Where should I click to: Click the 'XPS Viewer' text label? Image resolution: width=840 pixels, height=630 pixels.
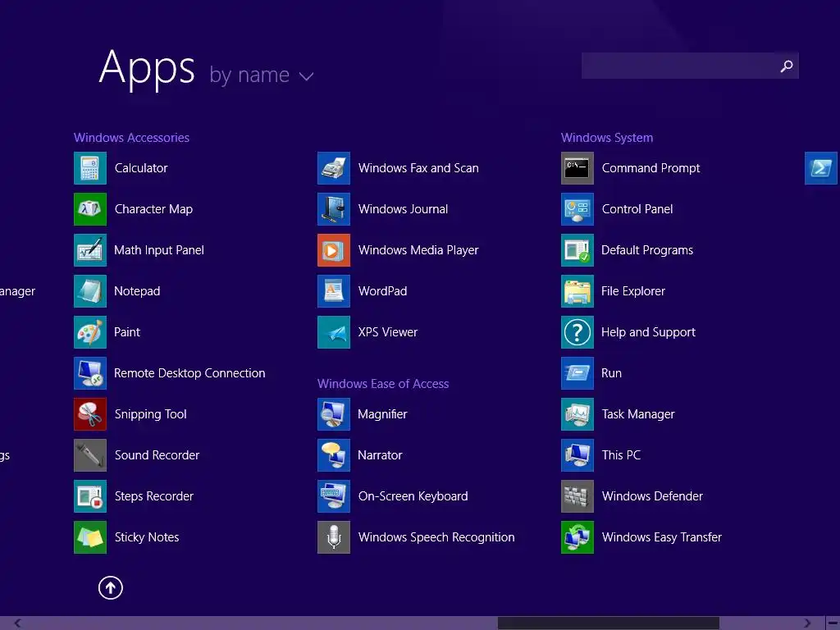(x=388, y=332)
